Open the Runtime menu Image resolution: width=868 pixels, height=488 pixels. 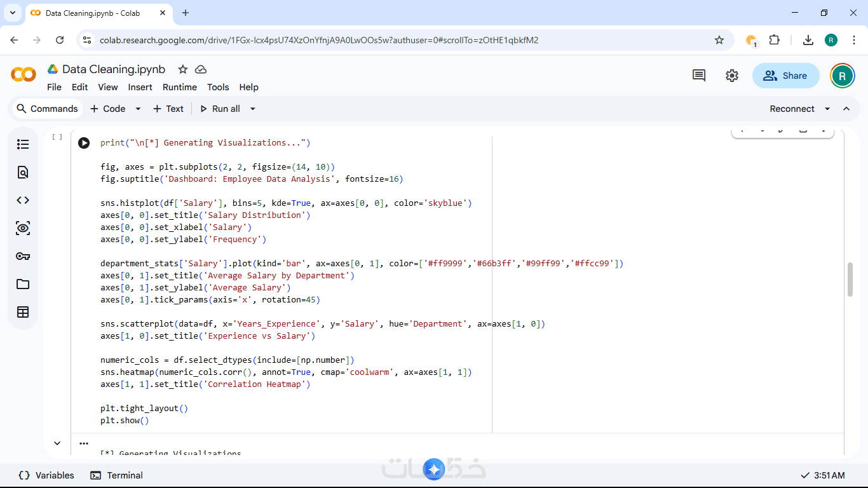pyautogui.click(x=180, y=87)
